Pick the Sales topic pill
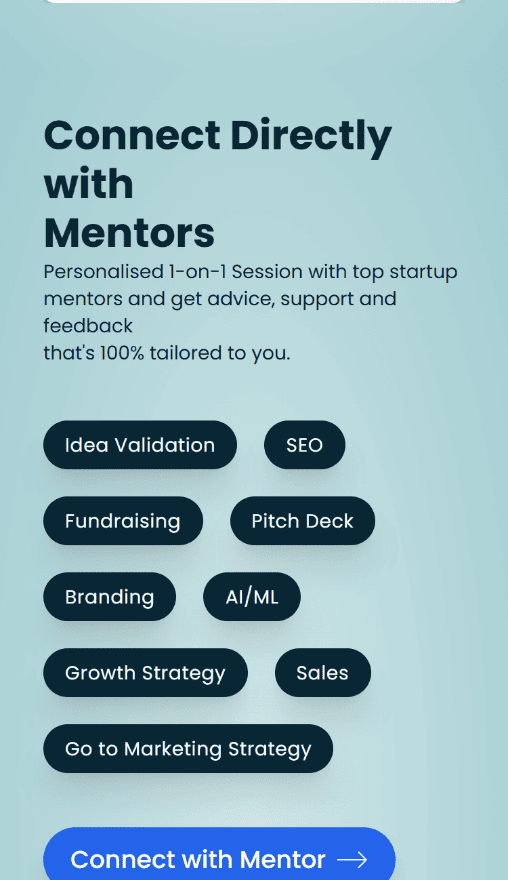The image size is (508, 880). [x=323, y=672]
